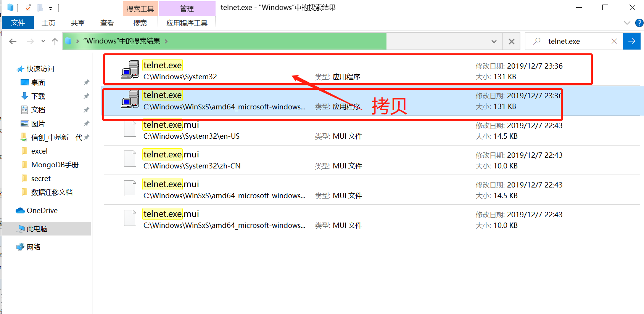Viewport: 644px width, 314px height.
Task: Click the search box containing telnet.exe
Action: pos(574,41)
